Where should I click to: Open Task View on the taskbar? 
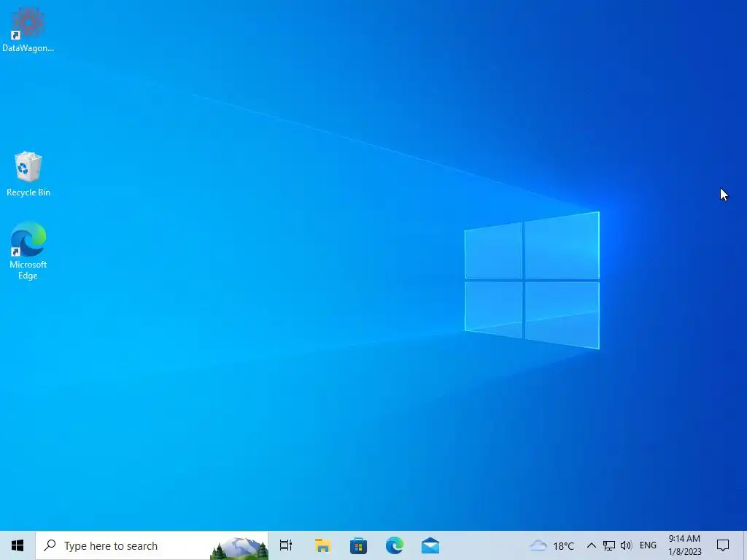click(286, 545)
